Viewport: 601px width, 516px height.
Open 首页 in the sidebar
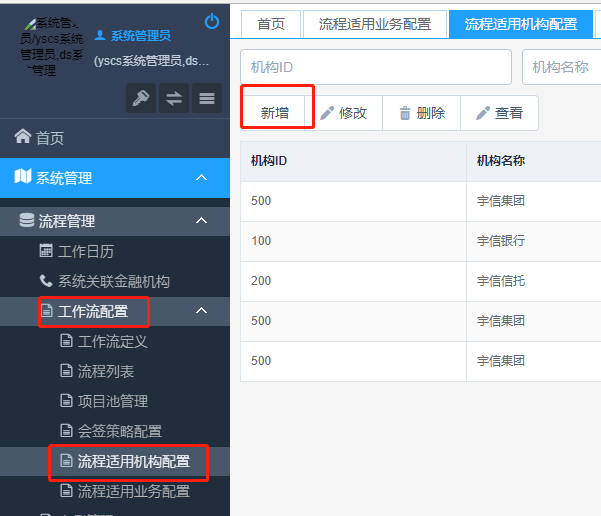pyautogui.click(x=115, y=138)
